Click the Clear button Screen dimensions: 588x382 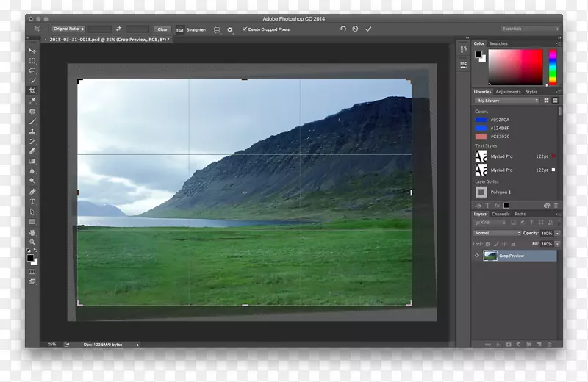click(x=162, y=29)
